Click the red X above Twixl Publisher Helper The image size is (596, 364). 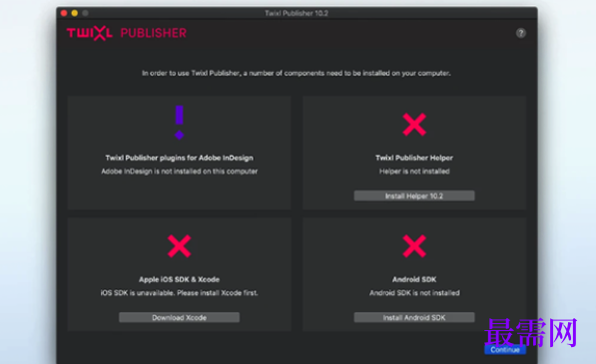[414, 124]
